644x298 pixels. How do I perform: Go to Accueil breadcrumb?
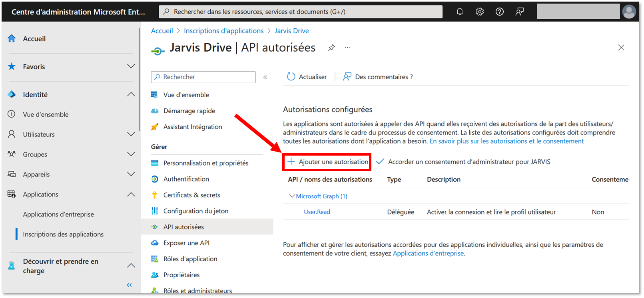tap(162, 31)
